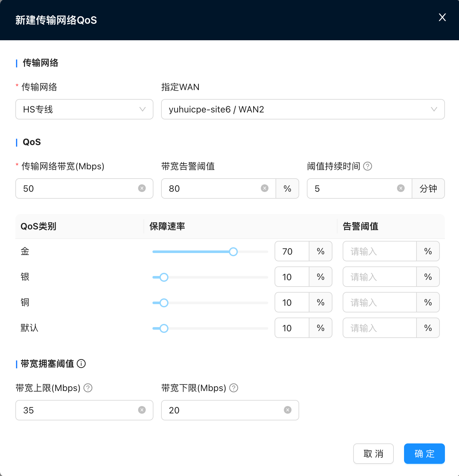This screenshot has height=476, width=459.
Task: Click the 确定 button
Action: pyautogui.click(x=424, y=454)
